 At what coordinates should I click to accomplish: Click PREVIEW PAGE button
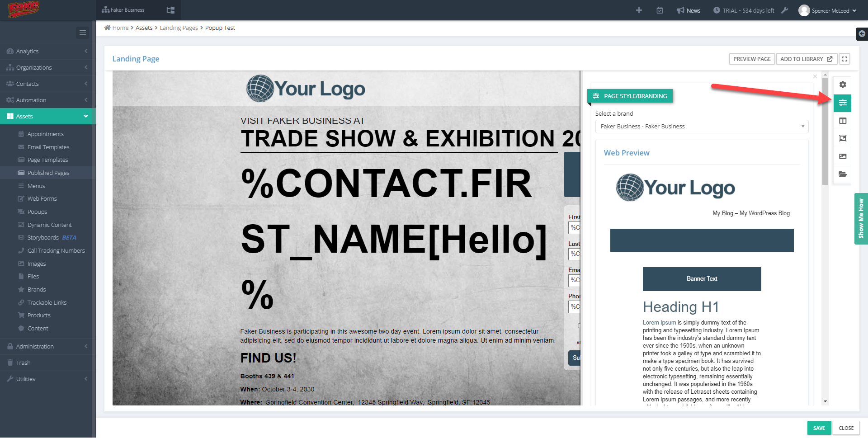click(752, 59)
